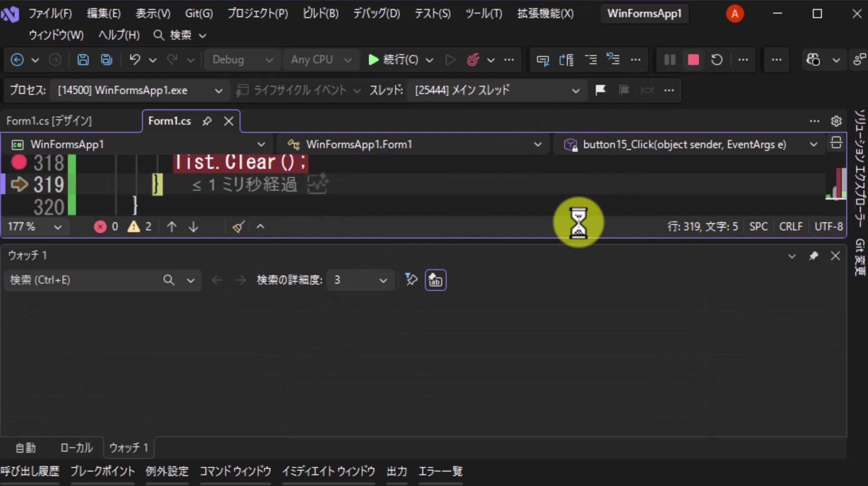Switch to Form1.cs [デザイン] tab

tap(49, 121)
